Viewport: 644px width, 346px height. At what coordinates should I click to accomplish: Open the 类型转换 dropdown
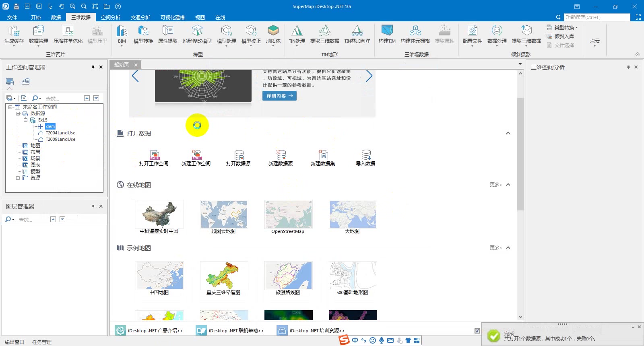click(x=562, y=27)
